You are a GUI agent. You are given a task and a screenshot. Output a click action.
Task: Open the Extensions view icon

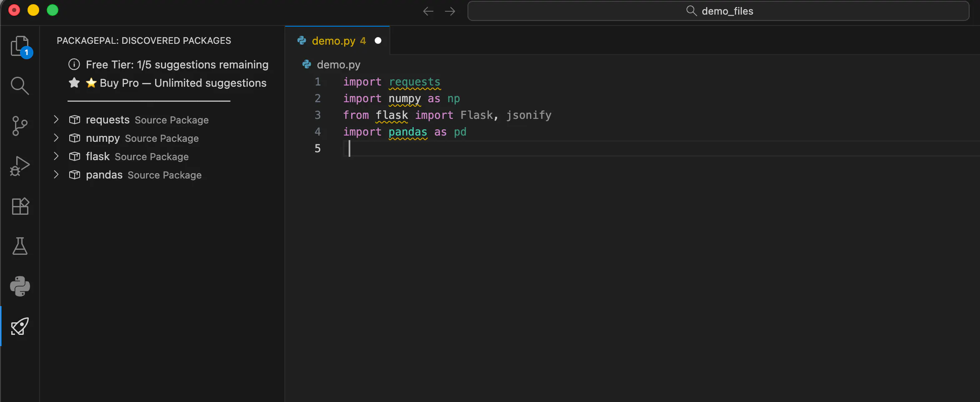(x=20, y=206)
